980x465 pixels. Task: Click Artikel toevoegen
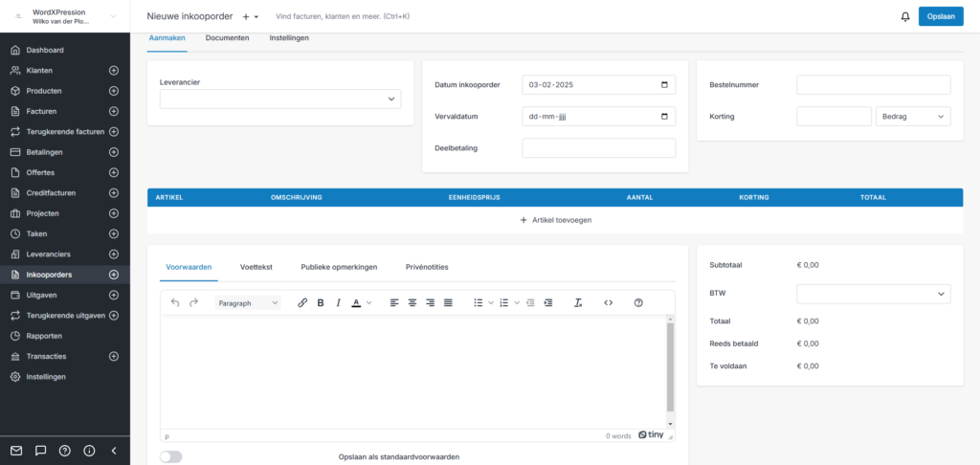(556, 221)
